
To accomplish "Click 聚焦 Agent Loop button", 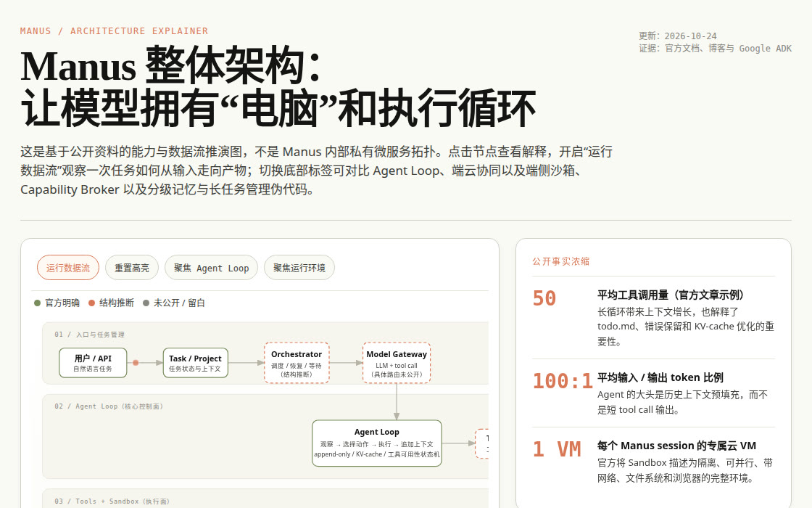I will click(x=211, y=268).
